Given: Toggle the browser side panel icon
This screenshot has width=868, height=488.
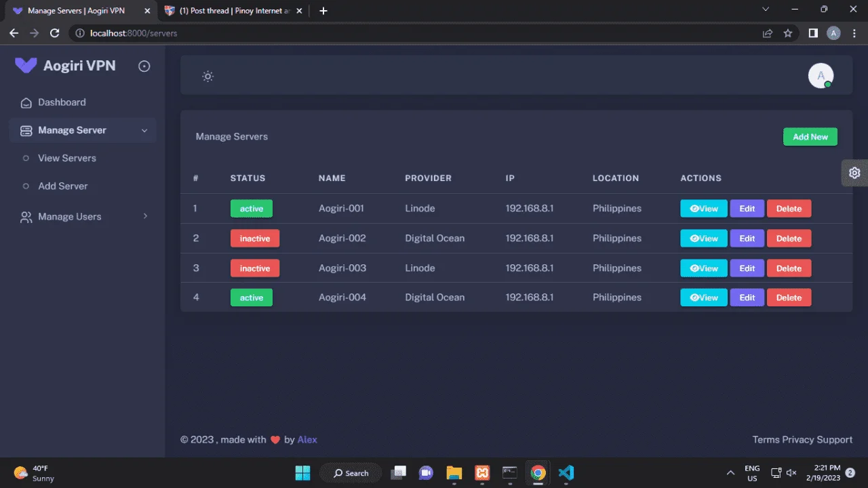Looking at the screenshot, I should (x=813, y=33).
